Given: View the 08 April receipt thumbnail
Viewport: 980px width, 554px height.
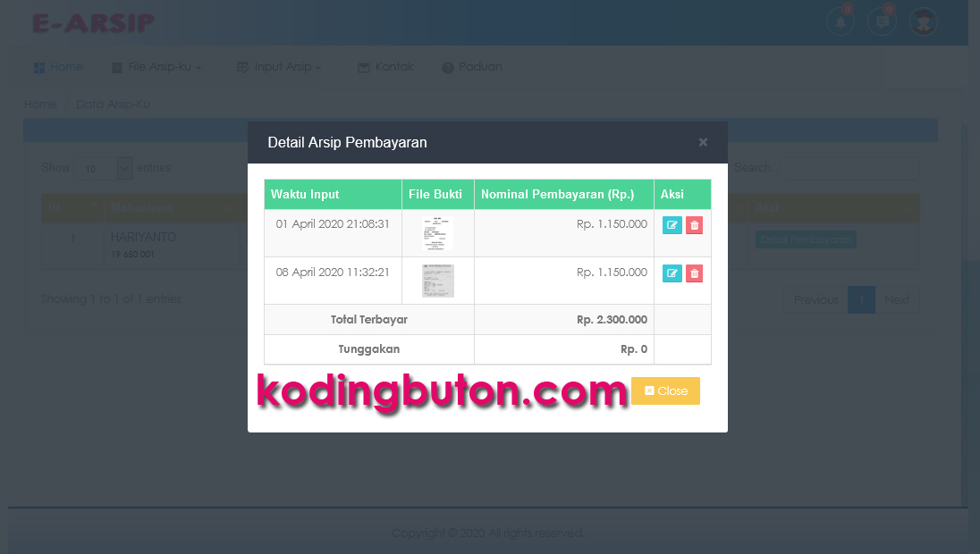Looking at the screenshot, I should (x=436, y=280).
